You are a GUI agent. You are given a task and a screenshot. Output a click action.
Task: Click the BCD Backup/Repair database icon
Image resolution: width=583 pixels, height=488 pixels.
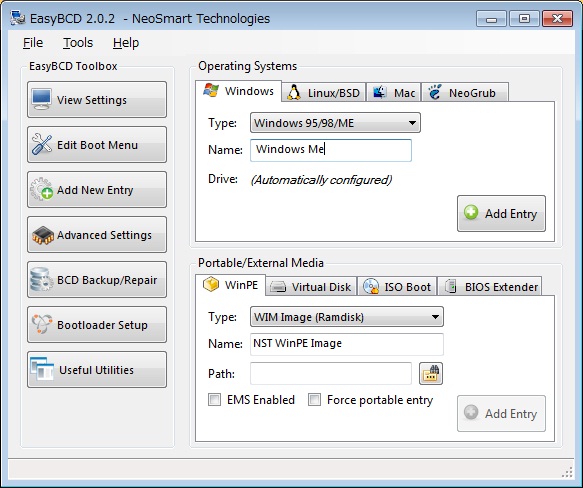[x=41, y=279]
